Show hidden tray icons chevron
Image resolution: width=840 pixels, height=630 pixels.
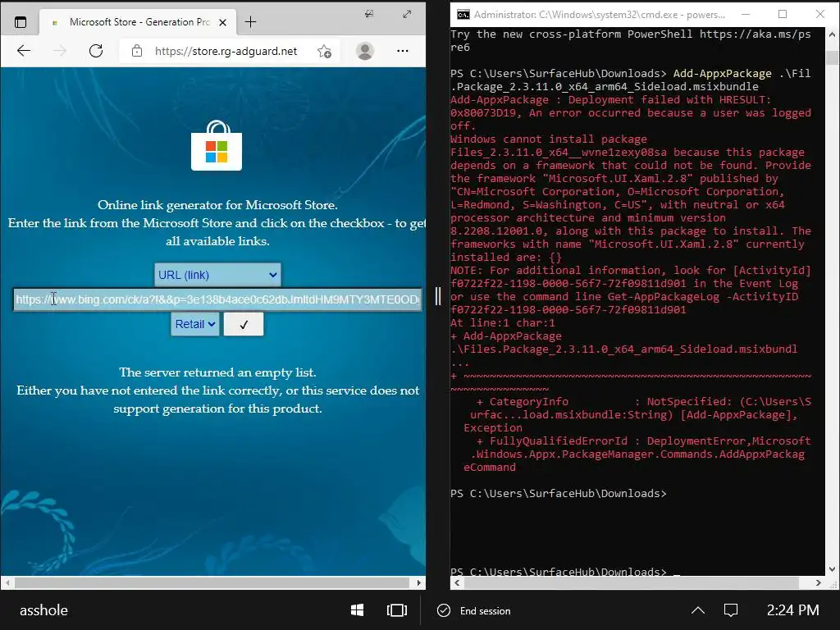[x=698, y=610]
